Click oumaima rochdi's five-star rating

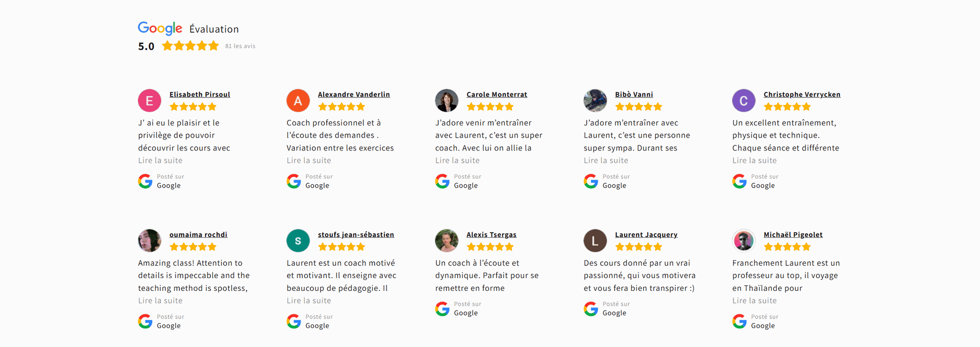193,247
